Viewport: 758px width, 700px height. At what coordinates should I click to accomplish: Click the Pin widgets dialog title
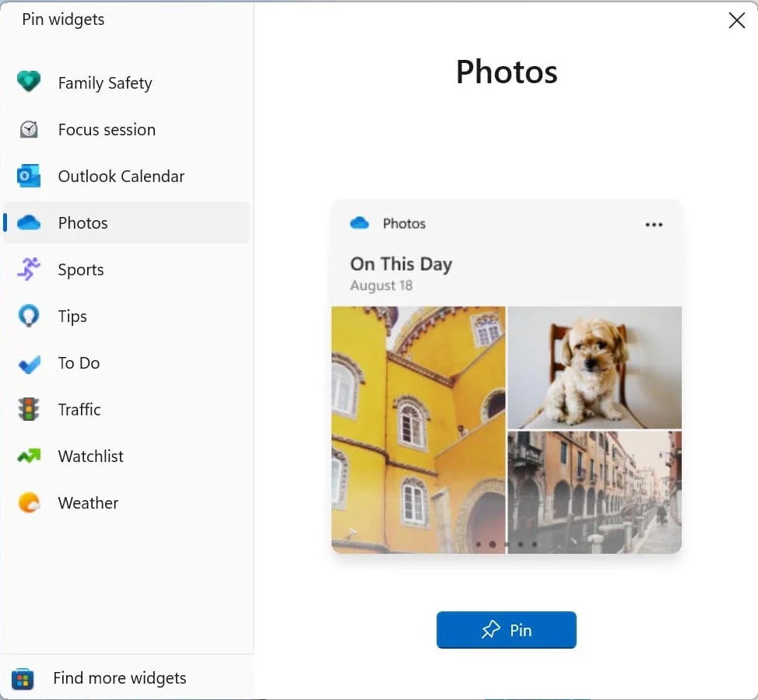tap(63, 19)
